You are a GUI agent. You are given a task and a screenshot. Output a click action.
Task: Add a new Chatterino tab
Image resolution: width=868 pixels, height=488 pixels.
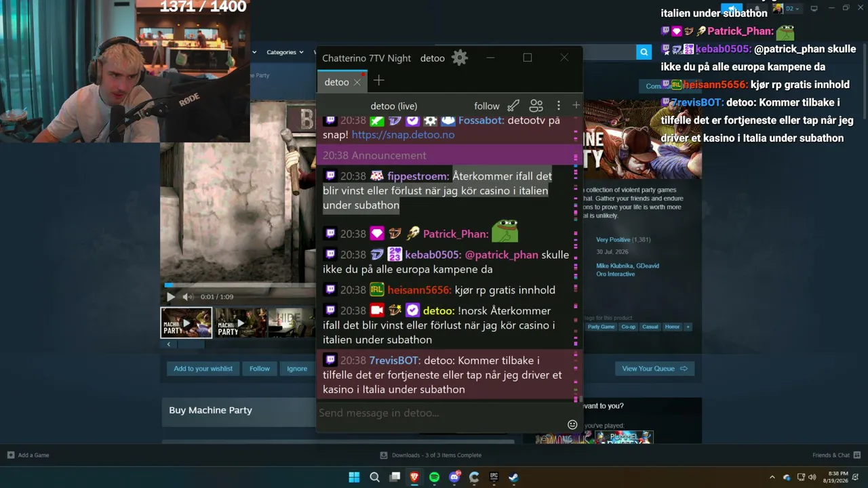(x=378, y=81)
